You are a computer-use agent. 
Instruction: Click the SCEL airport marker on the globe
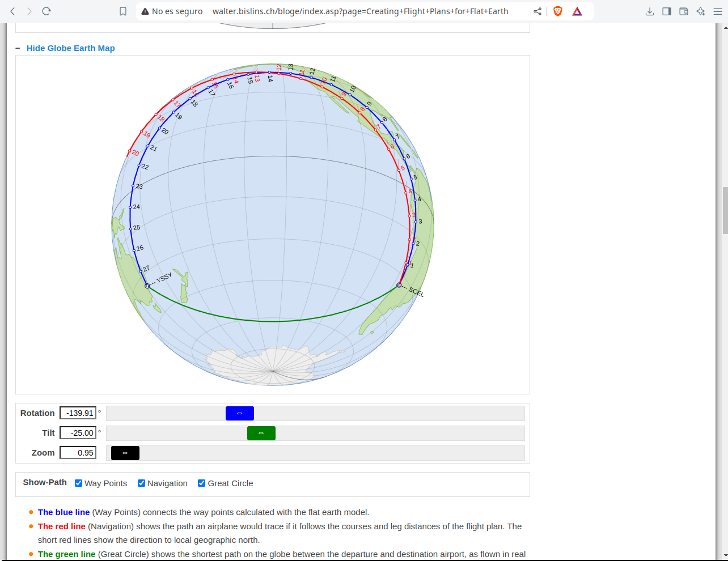click(x=399, y=285)
